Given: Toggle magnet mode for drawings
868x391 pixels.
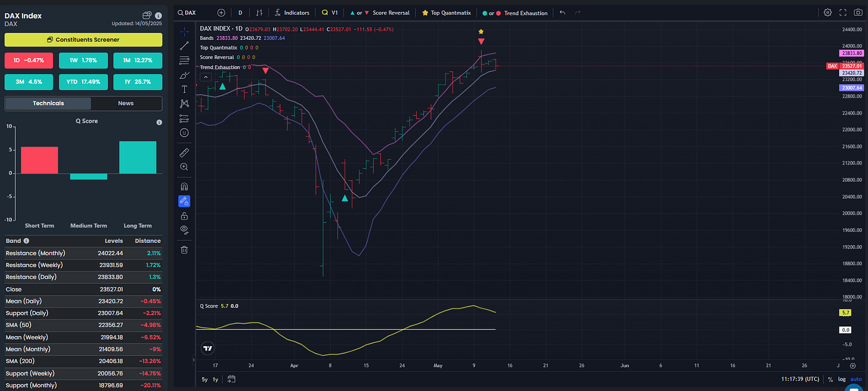Looking at the screenshot, I should pyautogui.click(x=184, y=187).
